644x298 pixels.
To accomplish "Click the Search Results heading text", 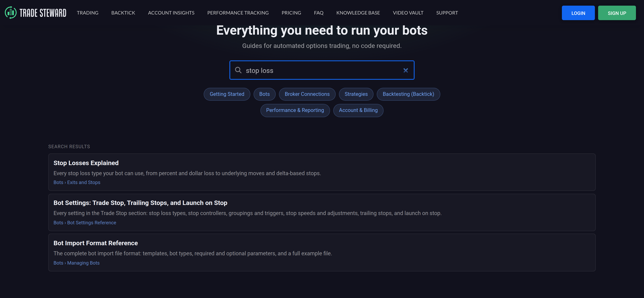I will [x=69, y=147].
